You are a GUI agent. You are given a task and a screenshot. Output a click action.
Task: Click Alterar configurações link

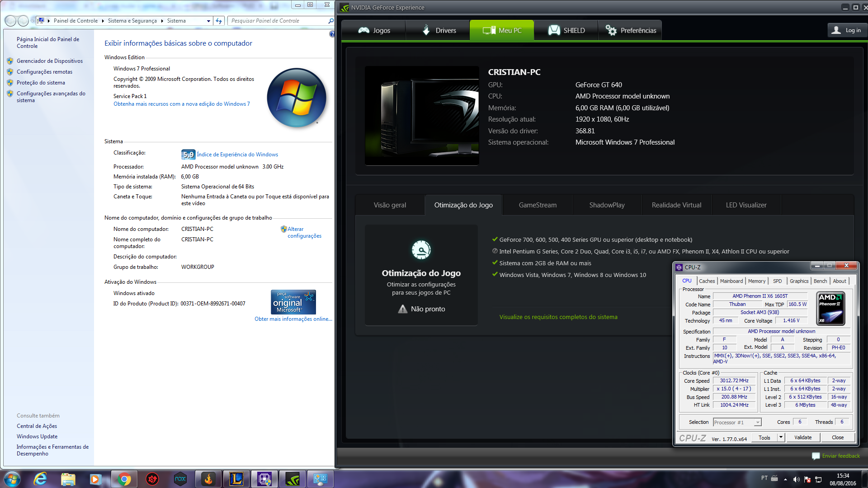point(304,232)
